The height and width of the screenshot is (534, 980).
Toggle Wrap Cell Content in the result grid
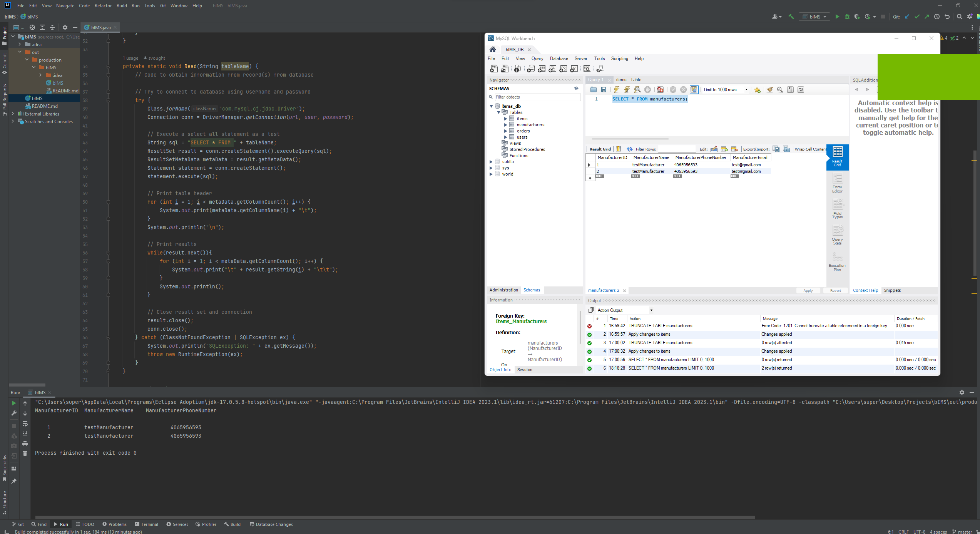tap(810, 149)
